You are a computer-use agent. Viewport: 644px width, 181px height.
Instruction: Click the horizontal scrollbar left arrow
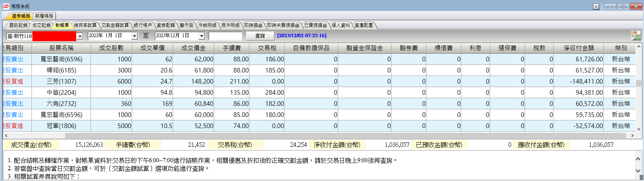coord(6,136)
